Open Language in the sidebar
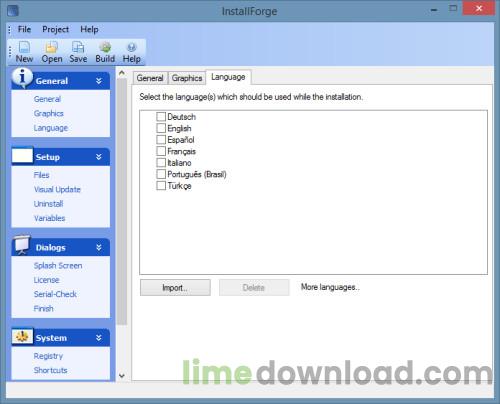Image resolution: width=500 pixels, height=404 pixels. (x=51, y=128)
